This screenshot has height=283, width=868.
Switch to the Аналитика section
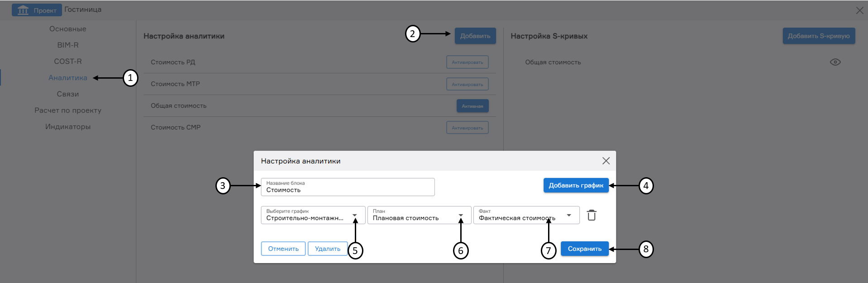tap(67, 77)
